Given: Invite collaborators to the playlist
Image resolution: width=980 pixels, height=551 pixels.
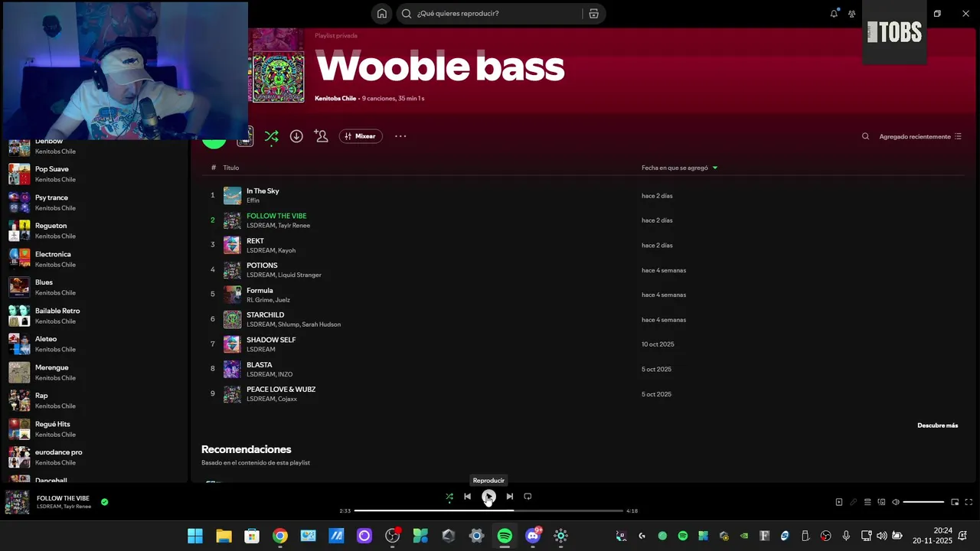Looking at the screenshot, I should click(321, 136).
